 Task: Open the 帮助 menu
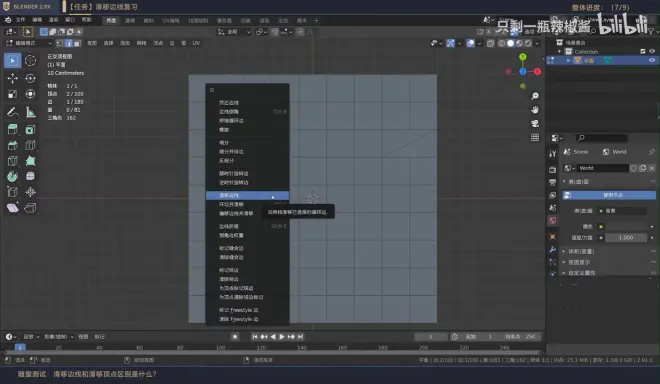point(86,20)
